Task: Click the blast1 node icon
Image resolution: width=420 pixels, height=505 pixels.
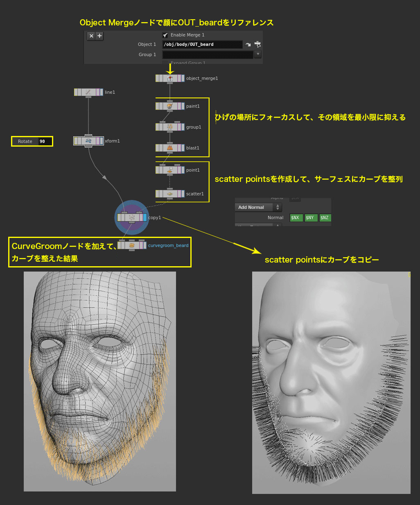Action: [x=170, y=148]
